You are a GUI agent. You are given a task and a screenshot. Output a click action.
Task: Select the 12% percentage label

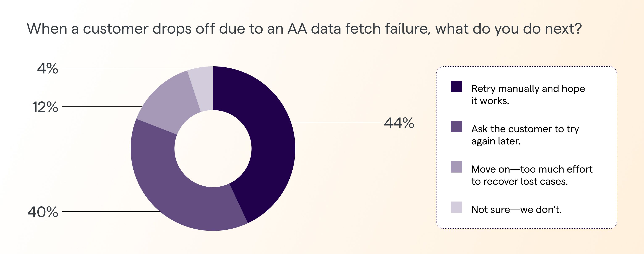point(45,107)
